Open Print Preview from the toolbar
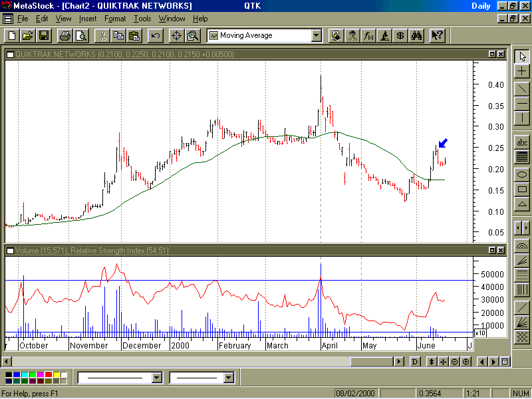Screen dimensions: 532x399 pos(81,35)
